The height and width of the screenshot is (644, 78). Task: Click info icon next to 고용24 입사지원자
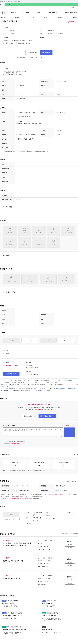click(68, 463)
